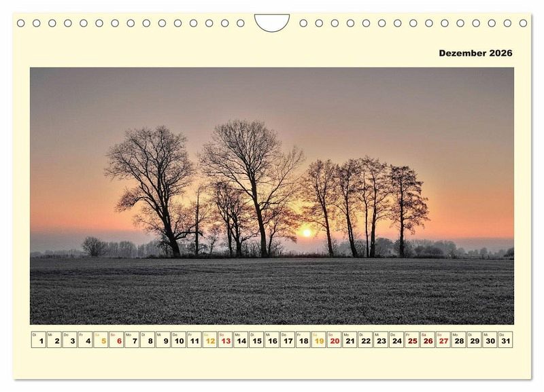Click date cell 22
Viewport: 544px width, 392px height.
(365, 340)
